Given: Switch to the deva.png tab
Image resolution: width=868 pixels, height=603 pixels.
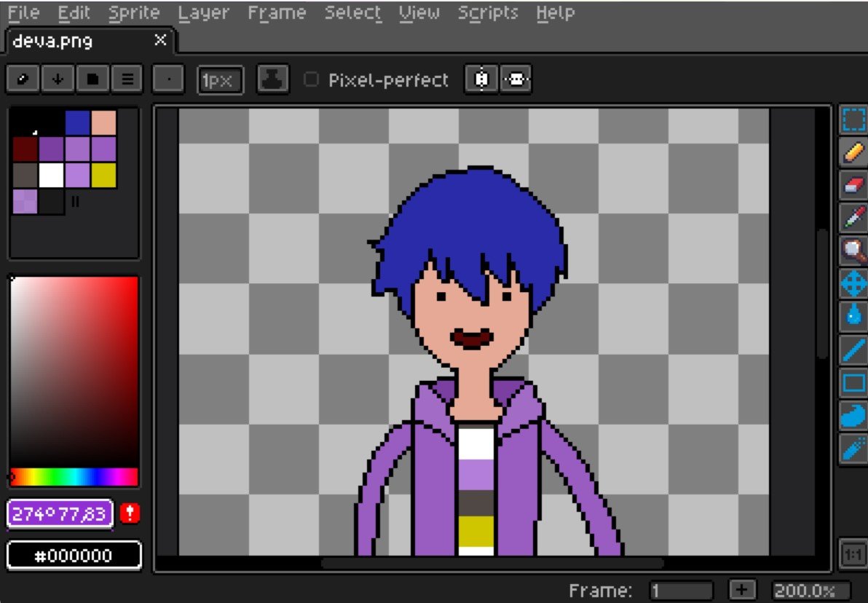Looking at the screenshot, I should point(53,41).
